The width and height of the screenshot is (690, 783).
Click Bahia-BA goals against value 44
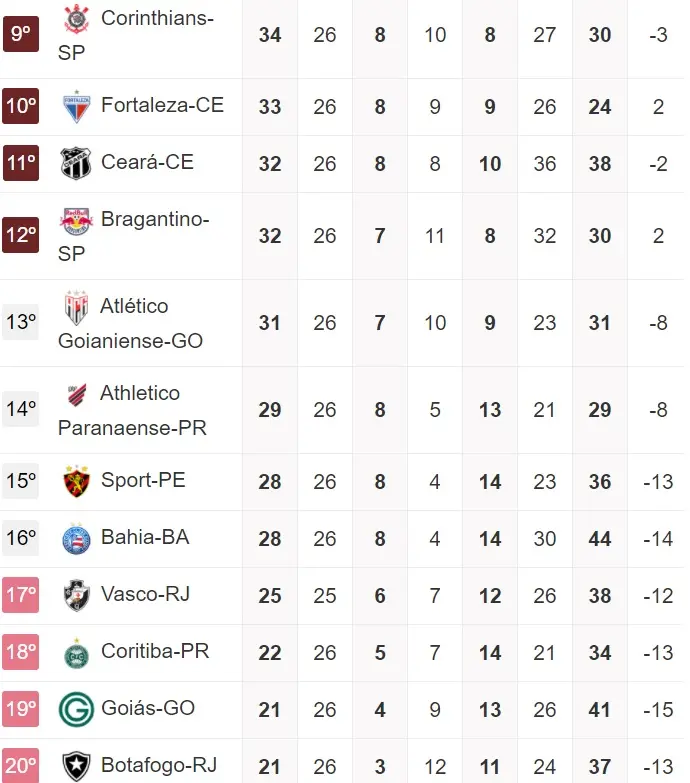[x=599, y=538]
